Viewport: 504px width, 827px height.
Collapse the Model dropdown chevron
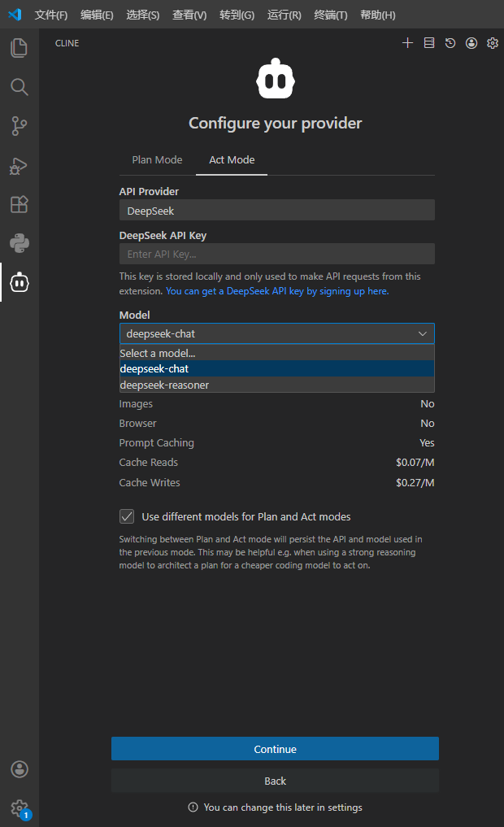[422, 334]
